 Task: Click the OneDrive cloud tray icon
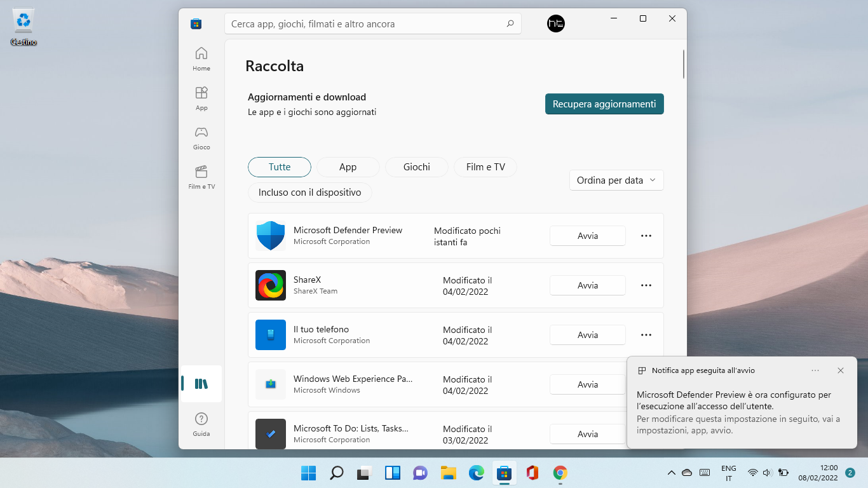[x=687, y=473]
